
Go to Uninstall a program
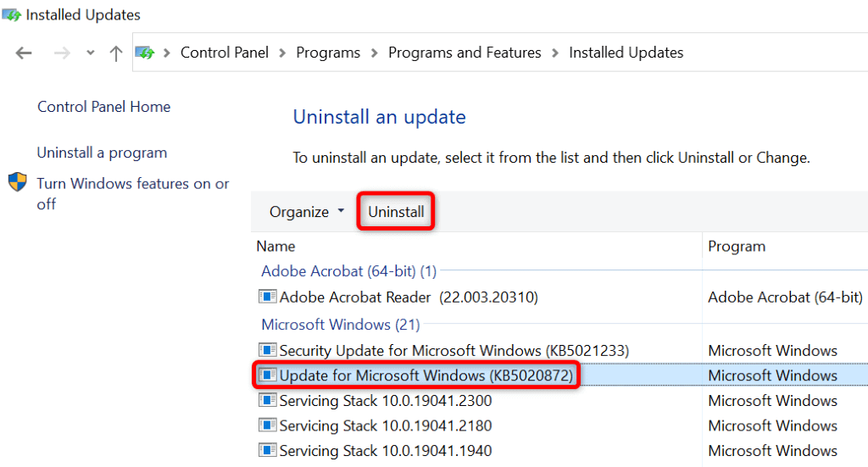point(102,153)
